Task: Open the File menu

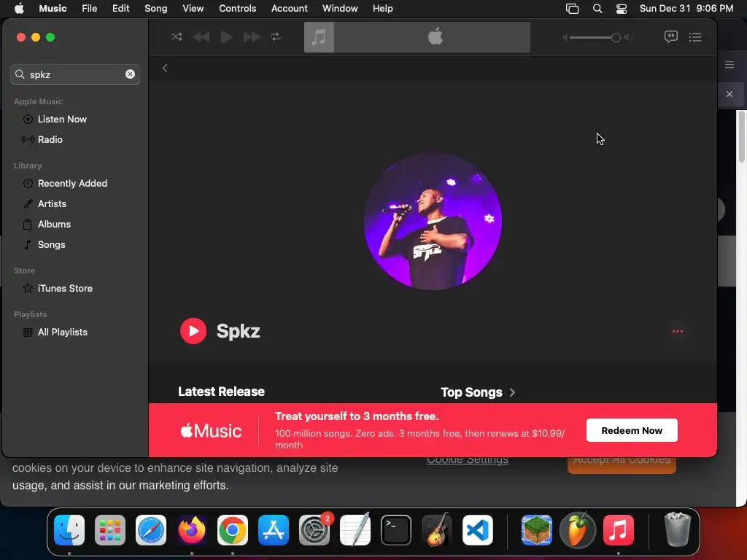Action: 89,9
